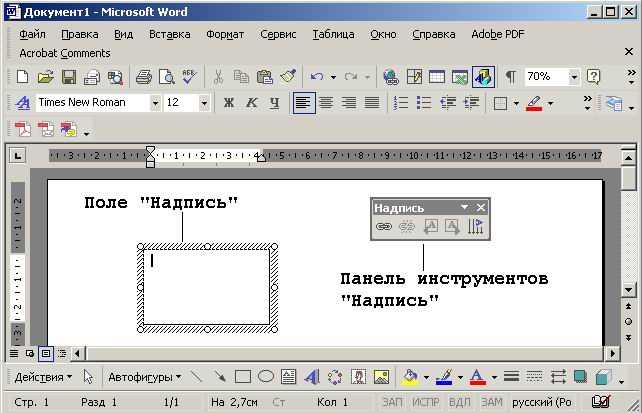Insert an Excel worksheet icon
This screenshot has width=642, height=413.
[460, 77]
